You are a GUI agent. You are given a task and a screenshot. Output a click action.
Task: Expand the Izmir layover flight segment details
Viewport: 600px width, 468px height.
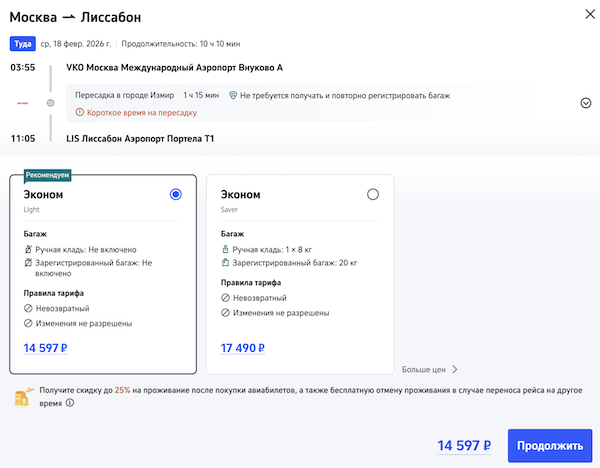tap(586, 103)
